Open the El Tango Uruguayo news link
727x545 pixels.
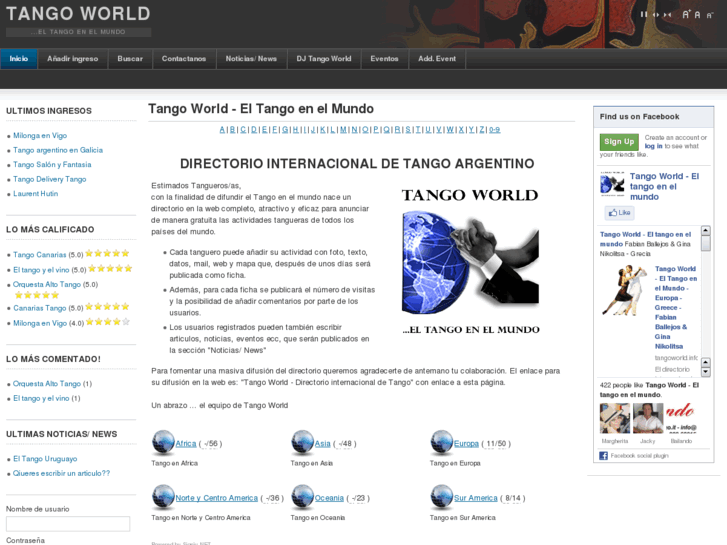click(x=45, y=459)
